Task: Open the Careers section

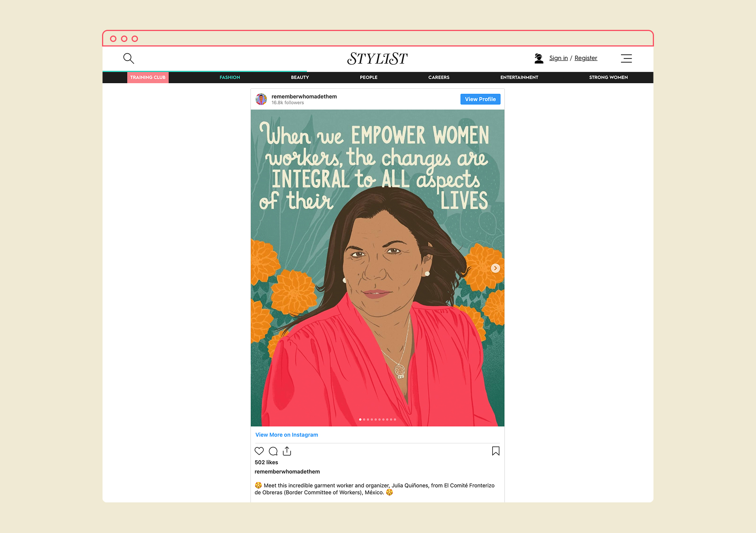Action: pyautogui.click(x=439, y=77)
